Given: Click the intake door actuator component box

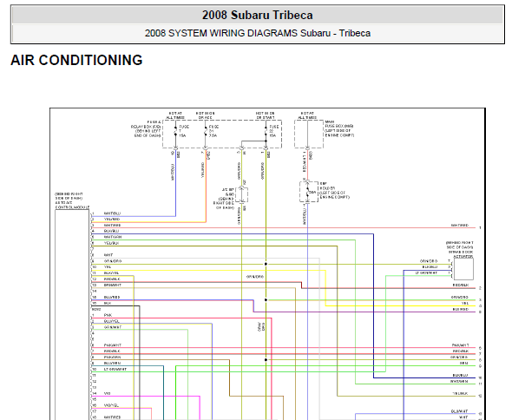Looking at the screenshot, I should pos(463,269).
